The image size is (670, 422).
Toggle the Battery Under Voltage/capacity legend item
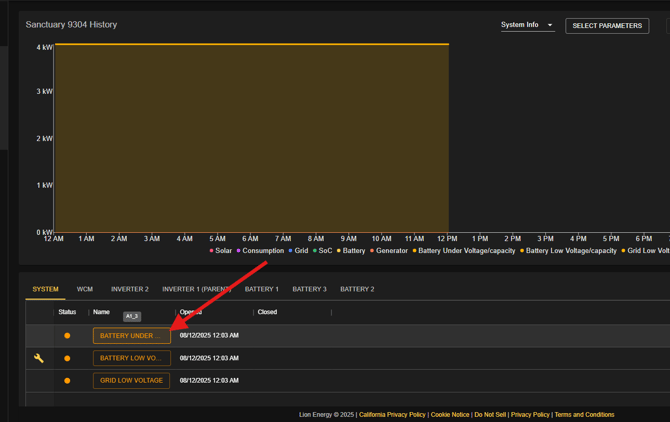(x=465, y=251)
